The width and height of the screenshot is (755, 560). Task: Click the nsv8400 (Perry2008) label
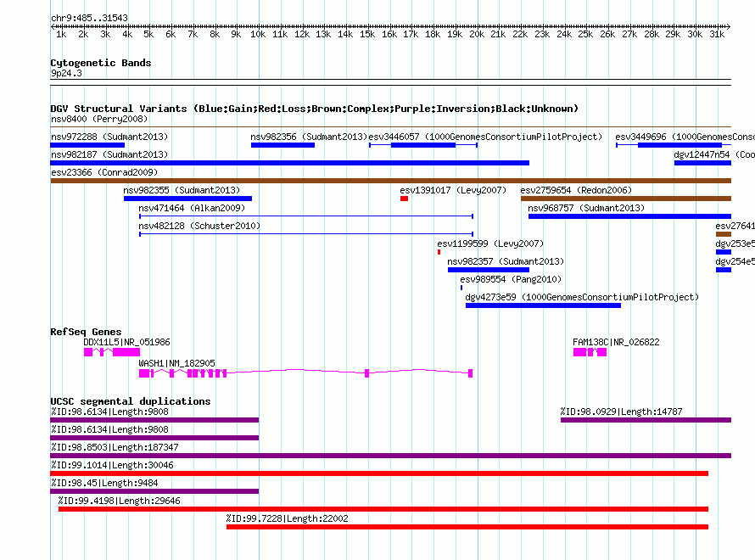pos(99,119)
